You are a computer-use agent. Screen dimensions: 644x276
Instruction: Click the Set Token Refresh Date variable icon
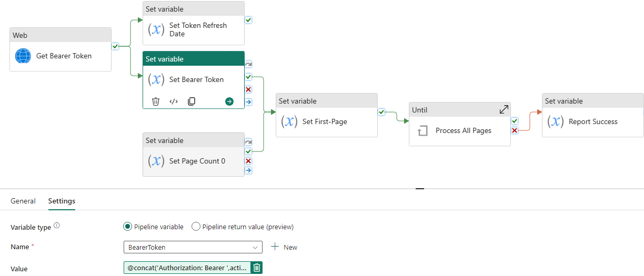(156, 29)
